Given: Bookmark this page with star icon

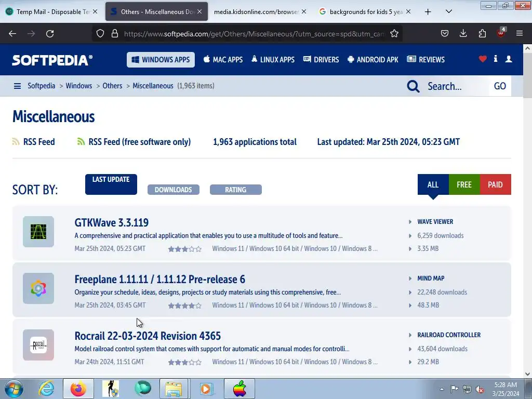Looking at the screenshot, I should [x=394, y=34].
